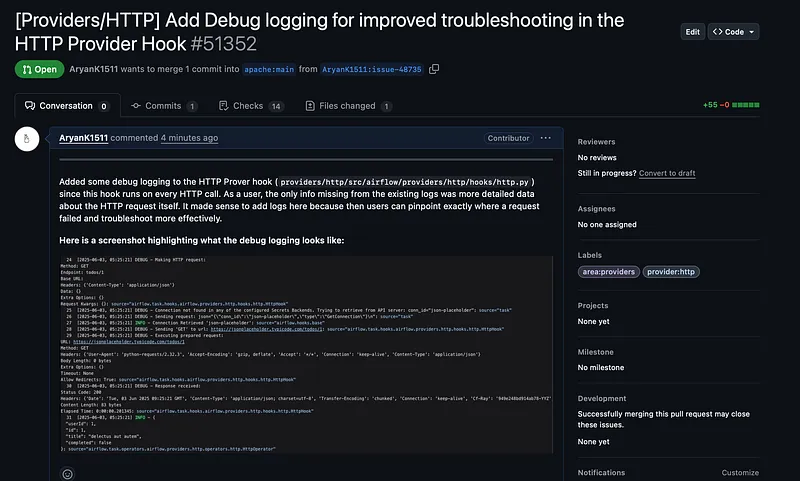Add a reaction with the smiley icon
800x481 pixels.
point(67,474)
